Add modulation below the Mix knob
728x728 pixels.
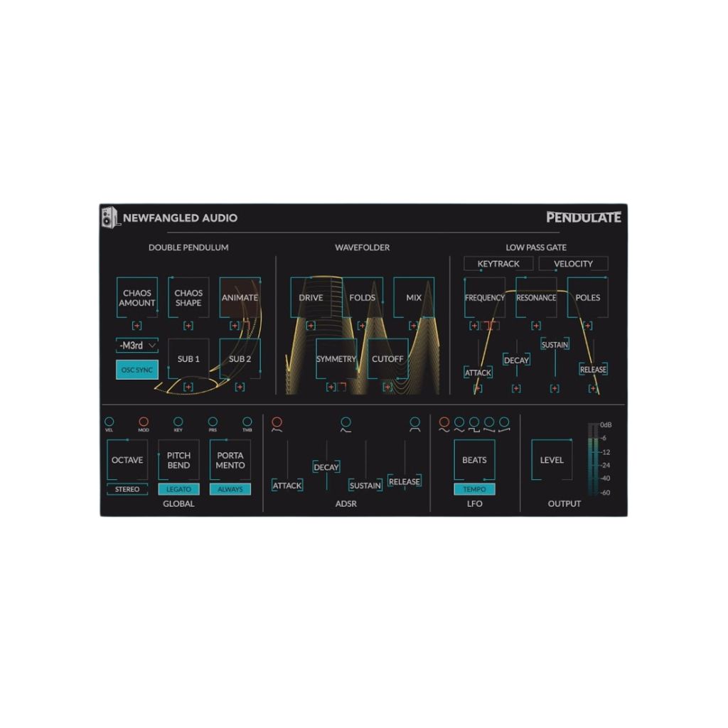(413, 326)
